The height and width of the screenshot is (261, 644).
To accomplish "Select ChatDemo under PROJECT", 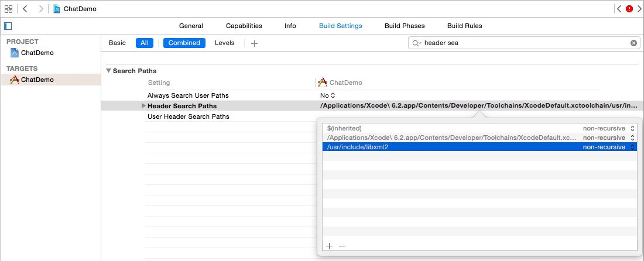I will [37, 53].
